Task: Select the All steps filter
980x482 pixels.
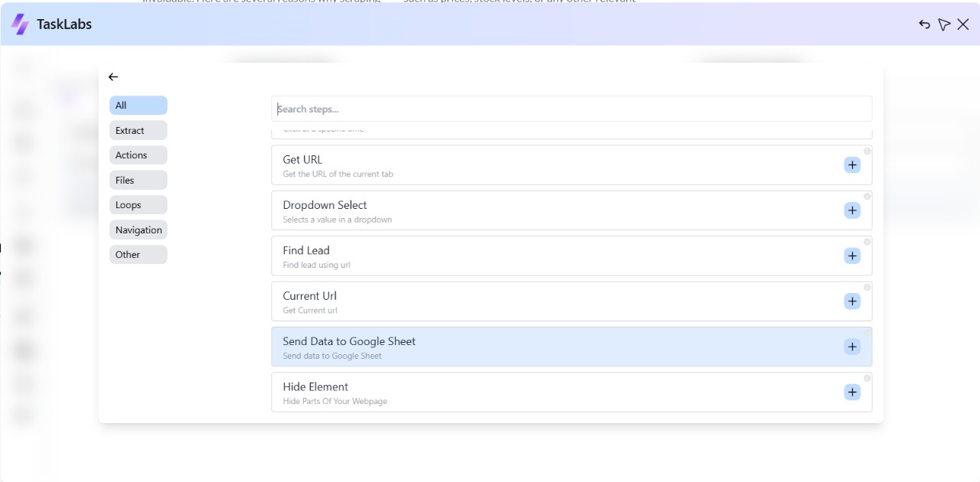Action: click(138, 105)
